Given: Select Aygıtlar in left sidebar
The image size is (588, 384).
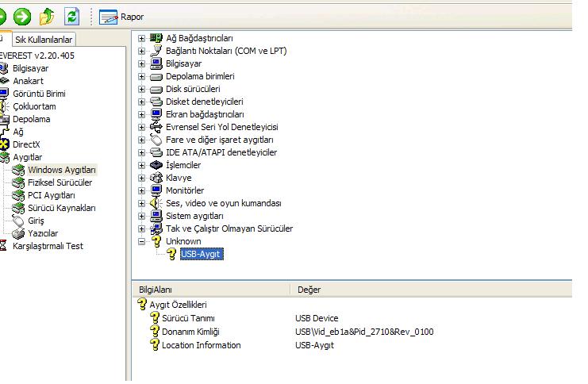Looking at the screenshot, I should tap(27, 158).
